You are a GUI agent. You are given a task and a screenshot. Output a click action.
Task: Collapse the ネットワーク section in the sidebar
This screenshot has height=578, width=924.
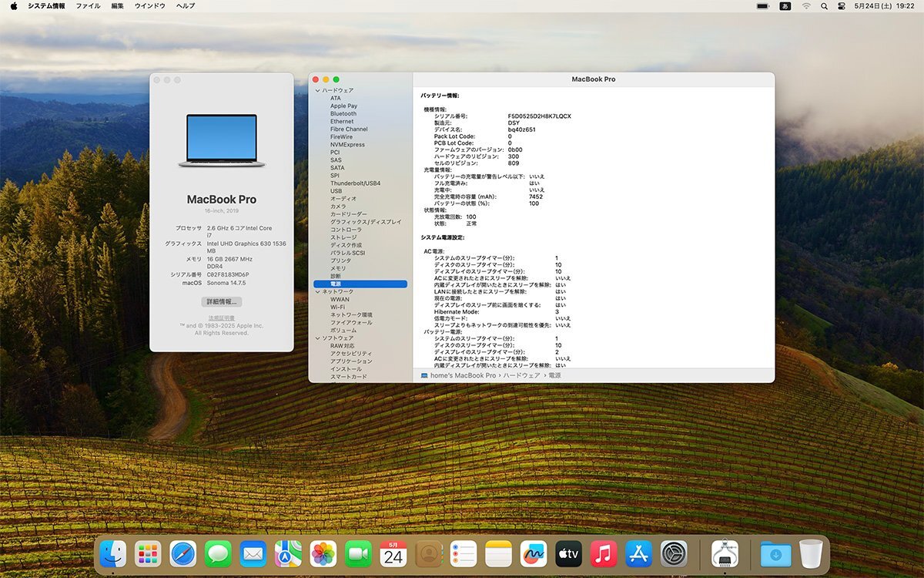pyautogui.click(x=316, y=292)
